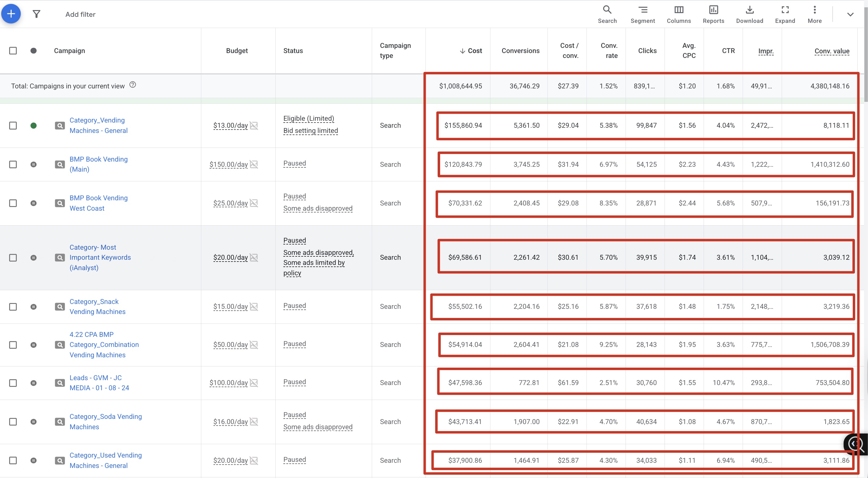
Task: Check the Category_Vending Machines - General row
Action: coord(13,126)
